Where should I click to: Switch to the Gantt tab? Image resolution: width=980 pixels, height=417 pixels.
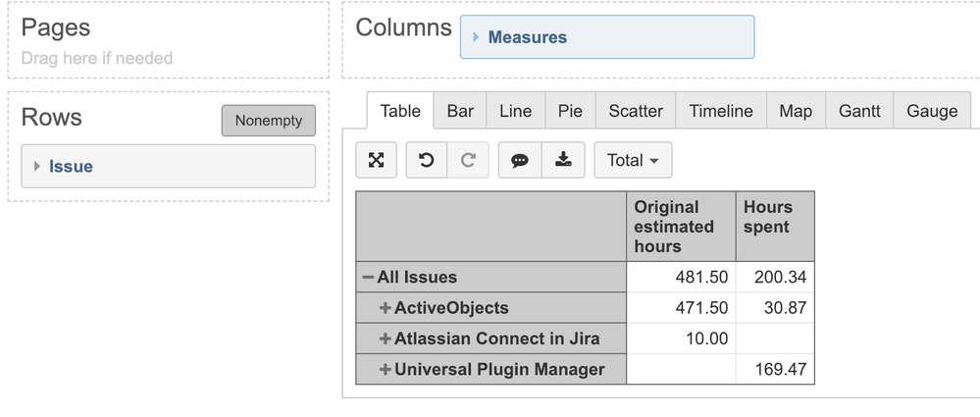point(859,111)
